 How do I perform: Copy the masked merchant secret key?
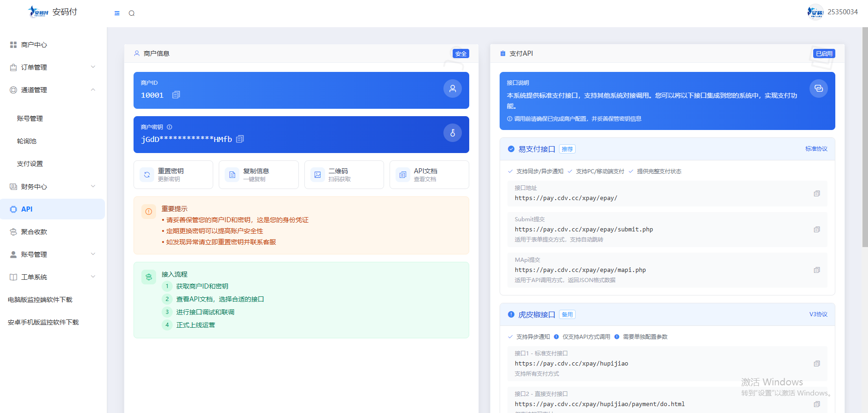[x=240, y=139]
